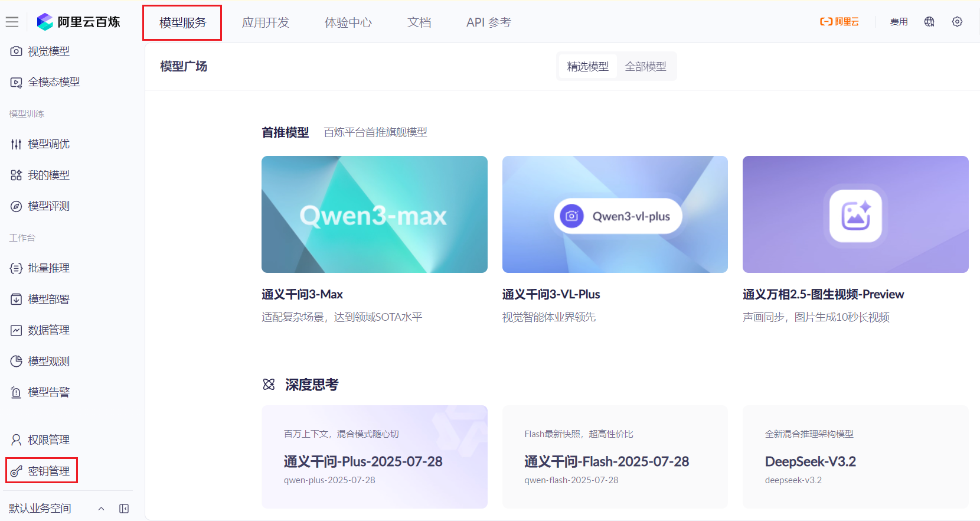Image resolution: width=980 pixels, height=521 pixels.
Task: Open 数据管理 in sidebar
Action: coord(49,330)
